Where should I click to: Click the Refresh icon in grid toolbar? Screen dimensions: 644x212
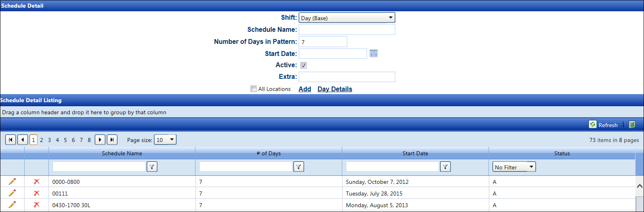(592, 125)
